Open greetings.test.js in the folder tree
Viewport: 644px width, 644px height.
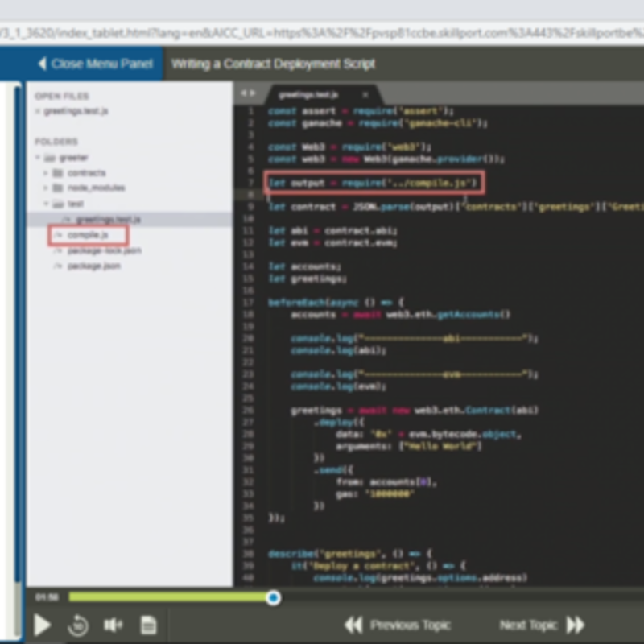pos(109,219)
